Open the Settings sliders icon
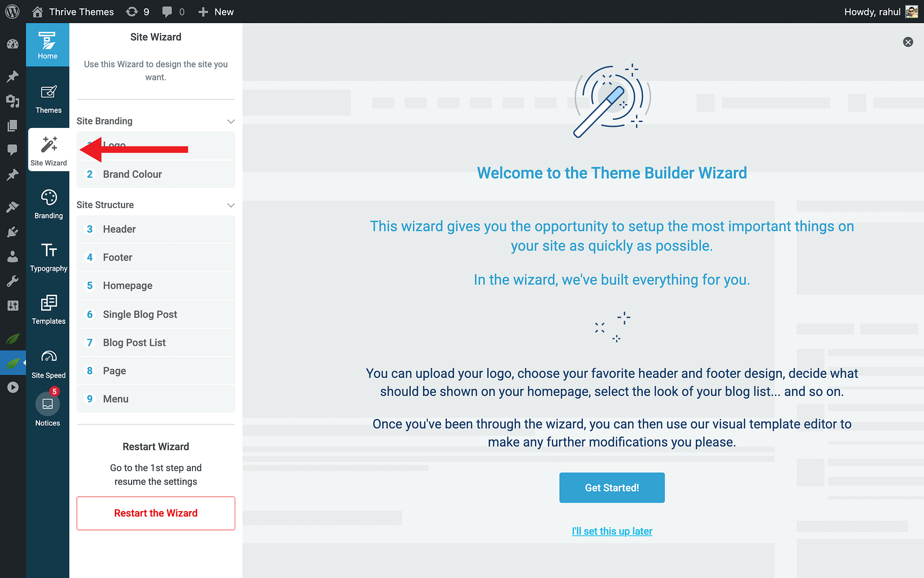This screenshot has height=578, width=924. [12, 305]
